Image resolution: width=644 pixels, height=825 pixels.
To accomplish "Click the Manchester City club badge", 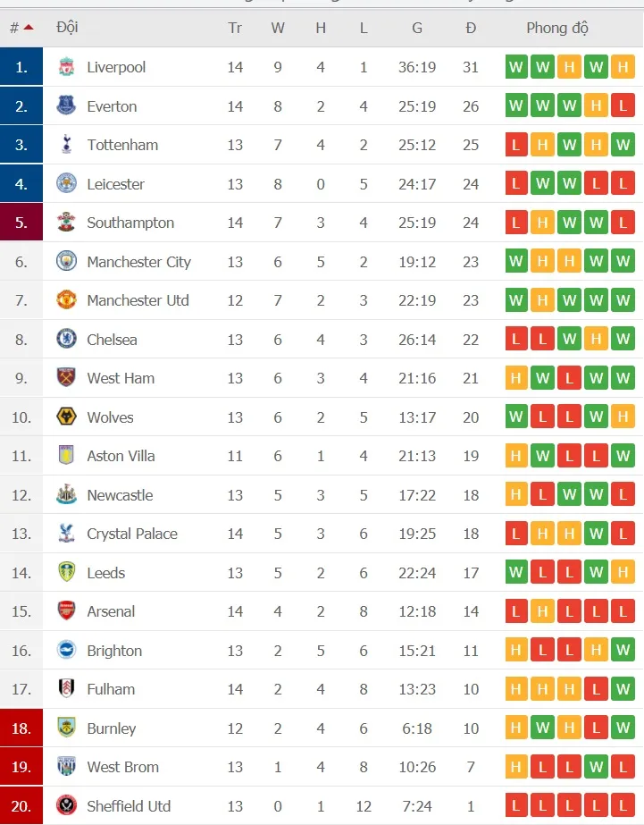I will point(65,262).
